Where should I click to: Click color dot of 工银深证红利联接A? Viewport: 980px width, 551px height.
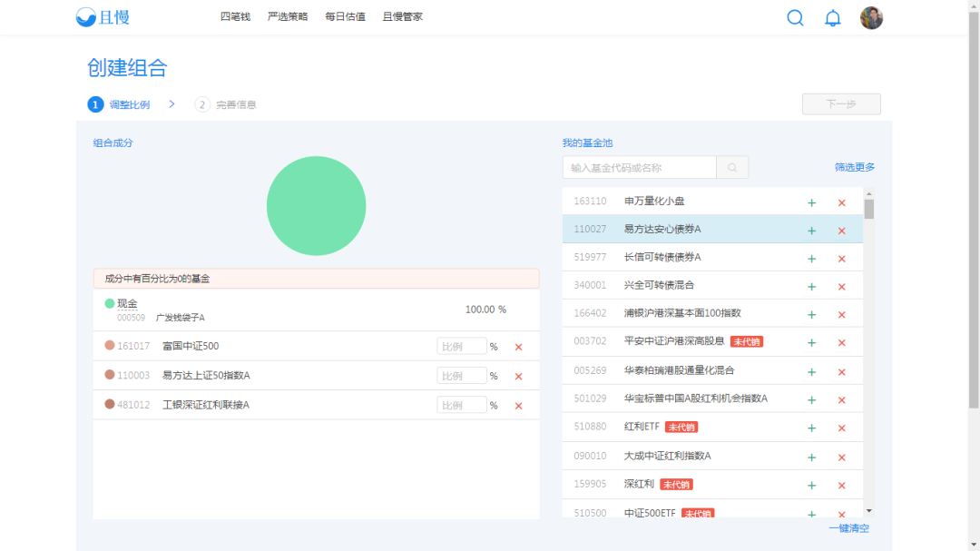click(110, 404)
